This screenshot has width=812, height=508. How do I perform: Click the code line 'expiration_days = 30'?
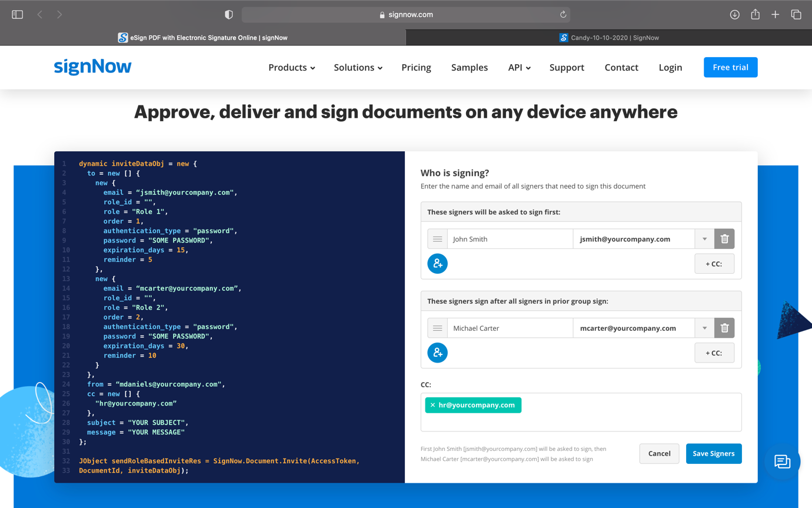click(146, 346)
